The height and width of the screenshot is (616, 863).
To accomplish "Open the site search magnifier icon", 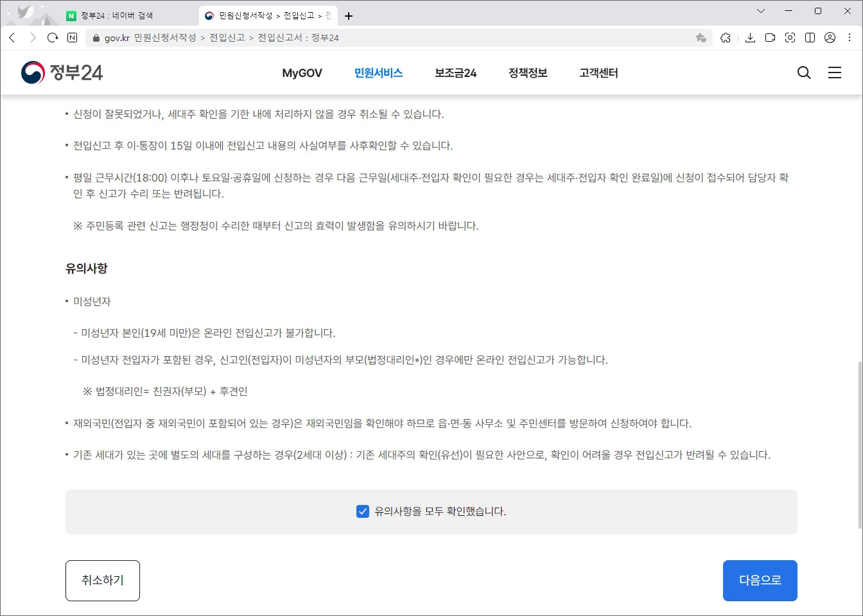I will pyautogui.click(x=803, y=73).
